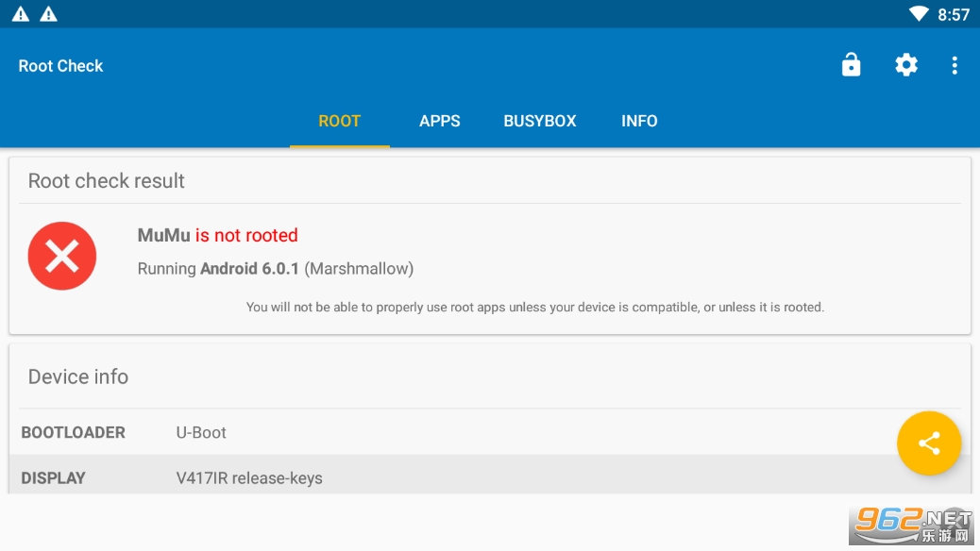980x551 pixels.
Task: Switch to the APPS tab
Action: [x=440, y=121]
